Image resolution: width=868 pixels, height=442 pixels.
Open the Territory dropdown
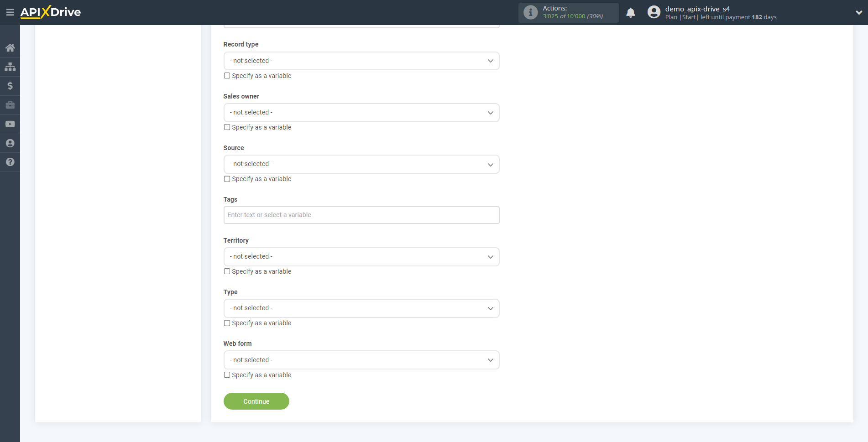361,256
